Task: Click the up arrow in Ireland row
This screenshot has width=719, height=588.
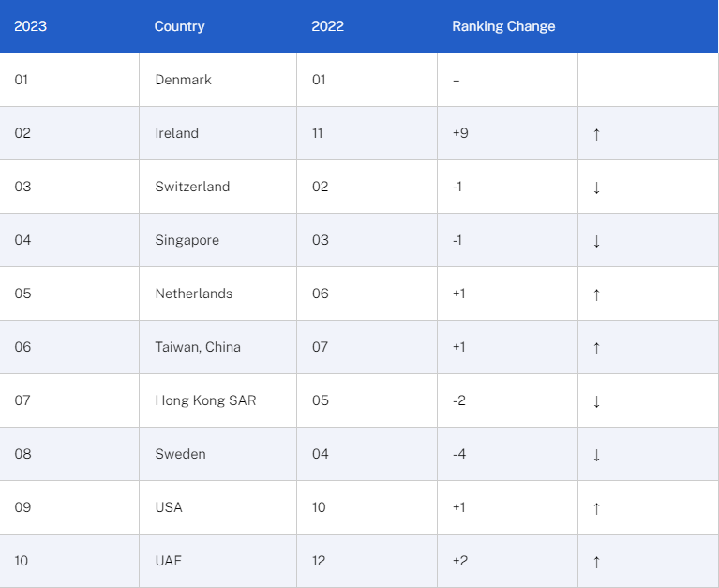Action: pyautogui.click(x=596, y=134)
